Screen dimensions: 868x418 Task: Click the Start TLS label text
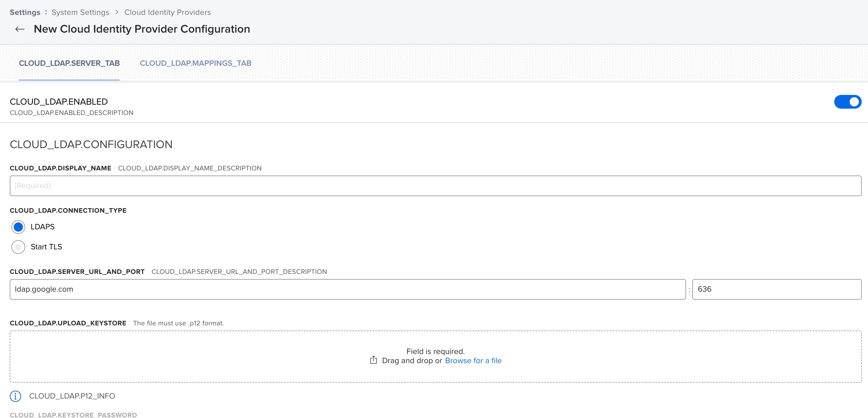[47, 247]
